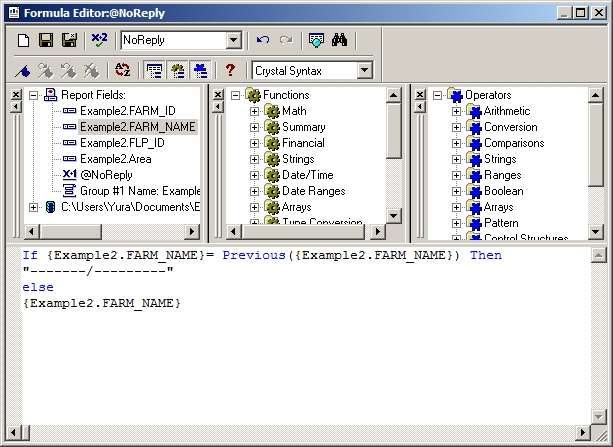Screen dimensions: 613x447
Task: Select Group #1 Name field
Action: 140,191
